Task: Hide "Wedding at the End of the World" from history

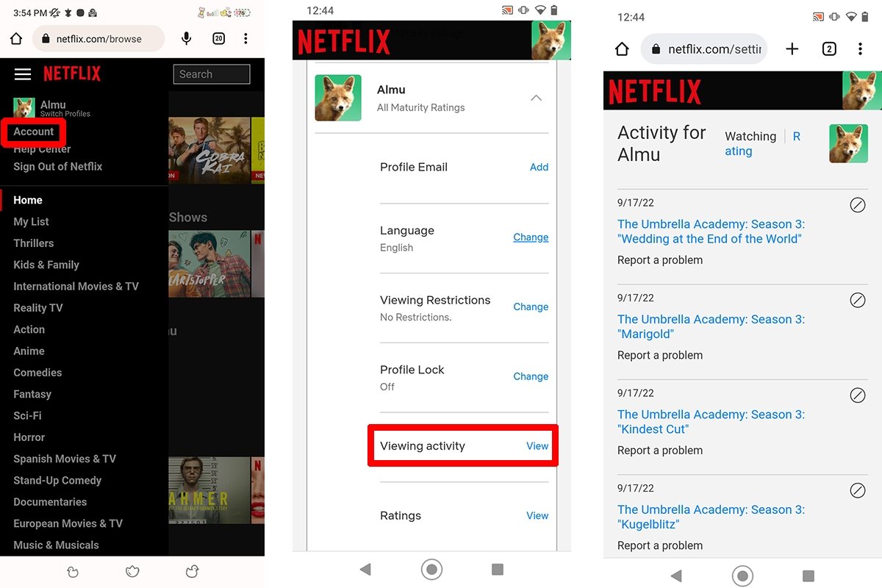Action: click(x=858, y=205)
